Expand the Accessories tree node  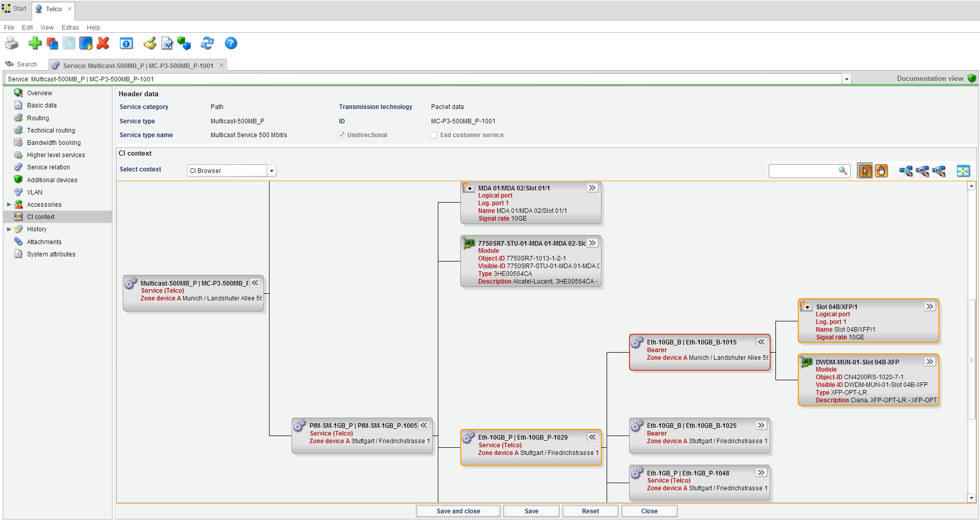point(9,205)
